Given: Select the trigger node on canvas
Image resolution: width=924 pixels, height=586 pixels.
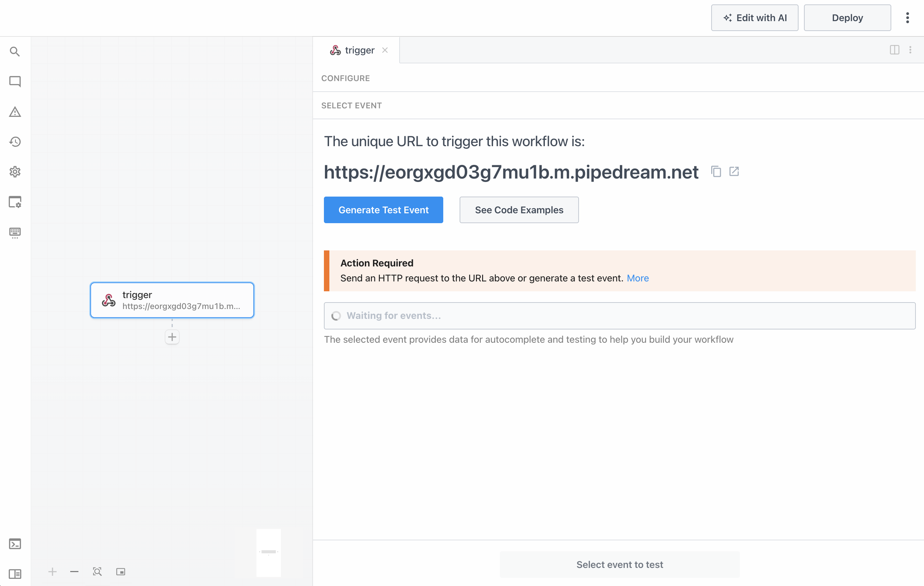Looking at the screenshot, I should tap(172, 300).
